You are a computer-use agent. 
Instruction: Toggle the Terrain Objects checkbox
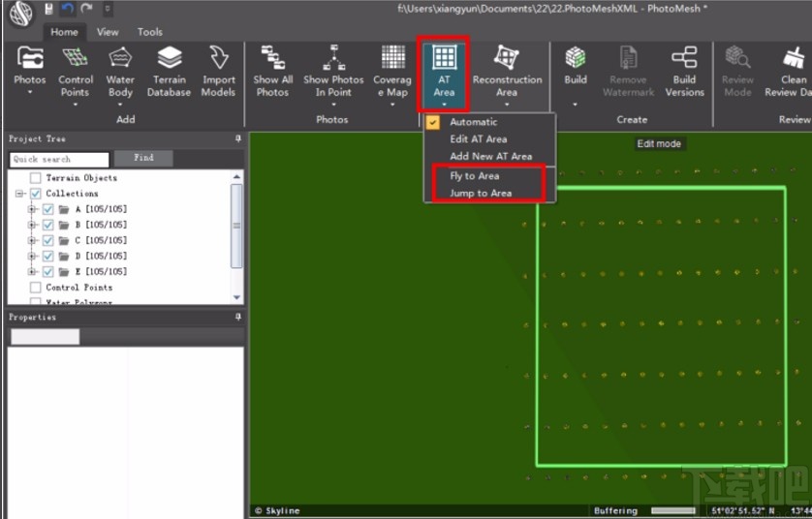tap(35, 178)
